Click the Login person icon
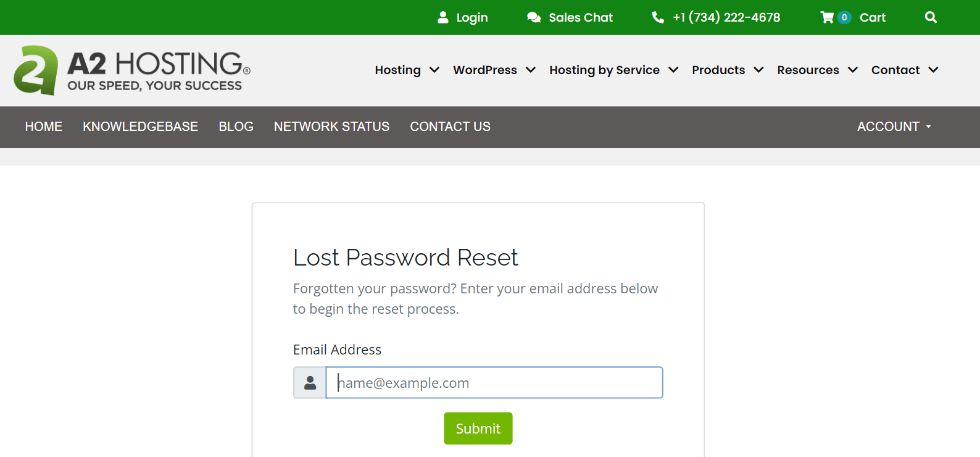The width and height of the screenshot is (980, 457). (x=442, y=17)
